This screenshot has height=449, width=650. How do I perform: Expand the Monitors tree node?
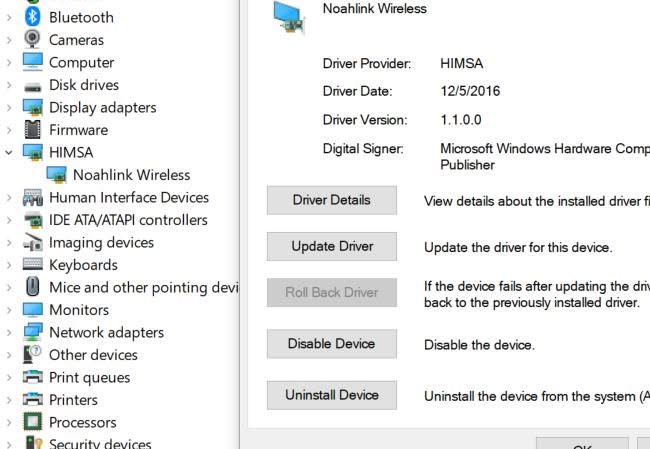pyautogui.click(x=9, y=310)
